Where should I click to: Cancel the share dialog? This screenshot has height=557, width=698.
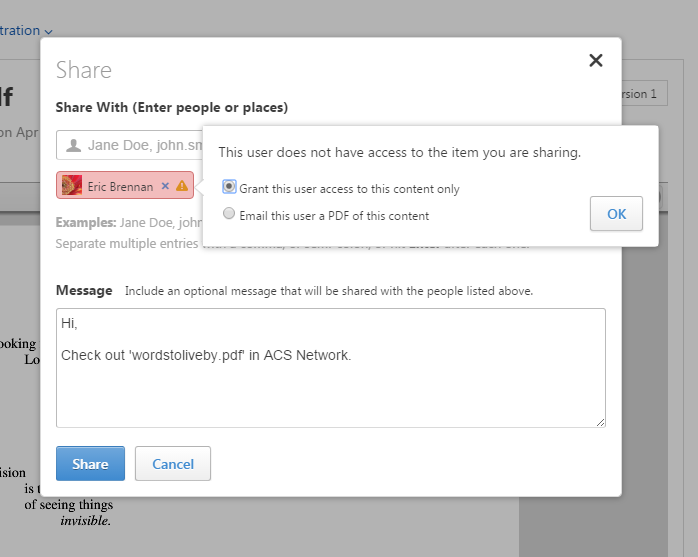tap(173, 464)
